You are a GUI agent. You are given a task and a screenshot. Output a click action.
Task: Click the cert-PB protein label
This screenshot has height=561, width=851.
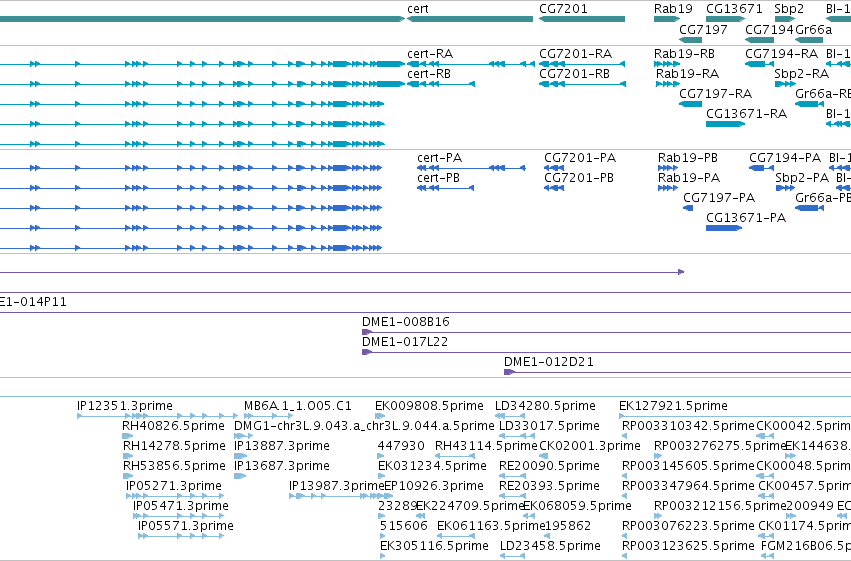pos(438,178)
